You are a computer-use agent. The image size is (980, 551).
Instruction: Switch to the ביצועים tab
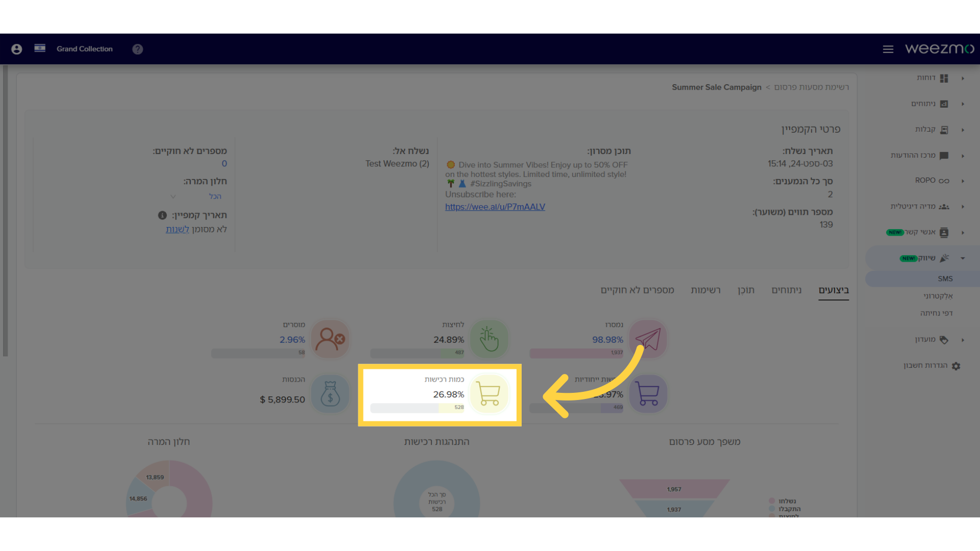(834, 290)
